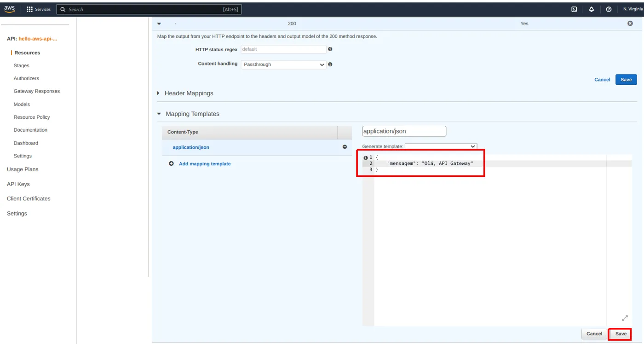The image size is (644, 344).
Task: Open Client Certificates in the sidebar
Action: coord(29,198)
